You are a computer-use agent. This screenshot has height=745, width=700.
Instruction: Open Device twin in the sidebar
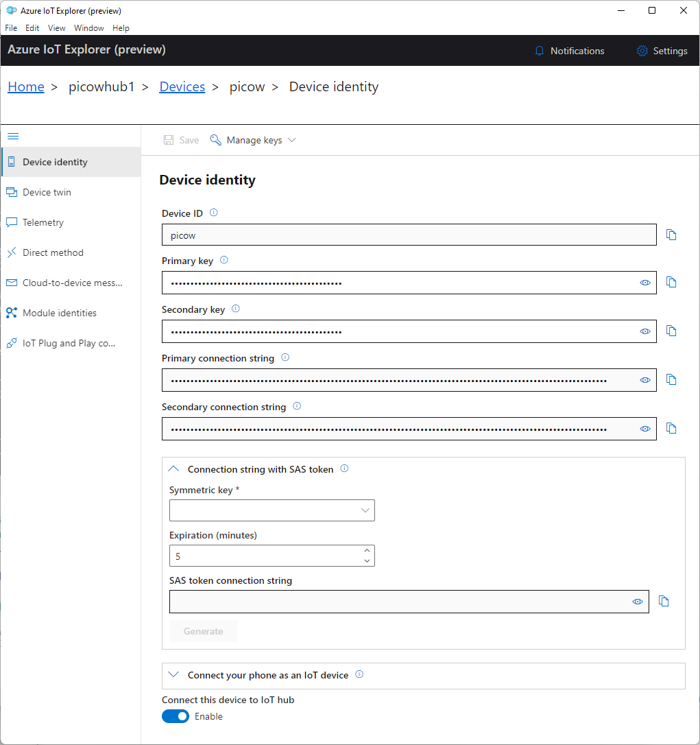pyautogui.click(x=71, y=192)
